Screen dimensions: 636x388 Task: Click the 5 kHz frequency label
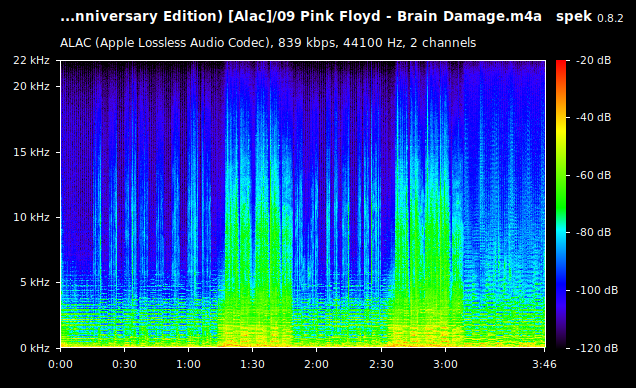[34, 282]
